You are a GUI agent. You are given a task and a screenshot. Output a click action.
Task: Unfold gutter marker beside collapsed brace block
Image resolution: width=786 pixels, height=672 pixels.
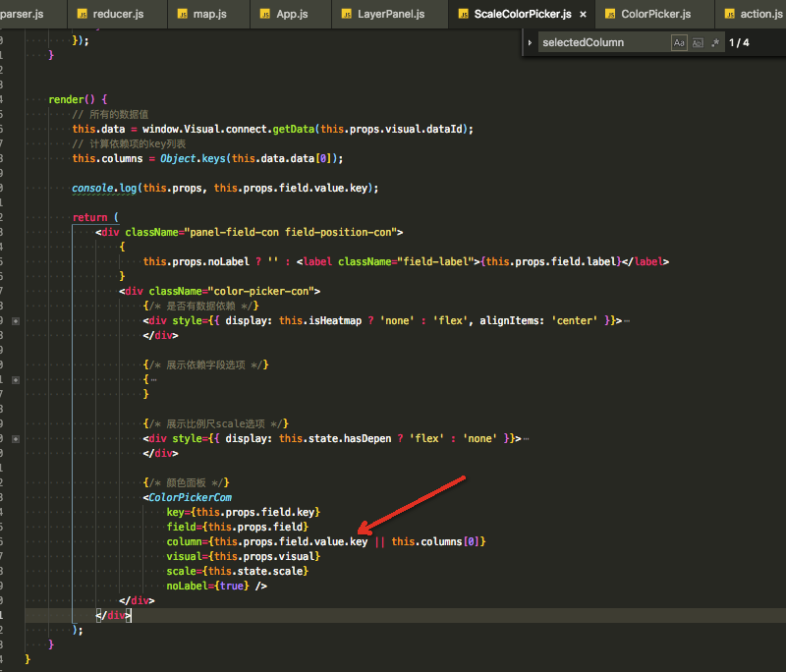click(16, 380)
